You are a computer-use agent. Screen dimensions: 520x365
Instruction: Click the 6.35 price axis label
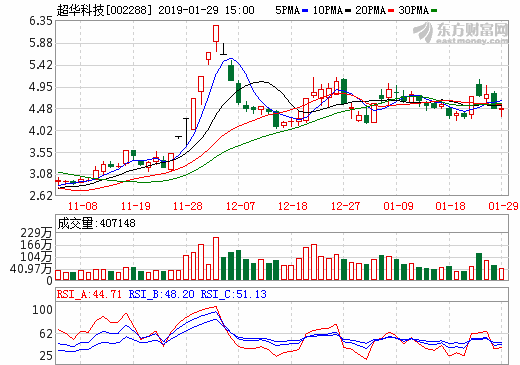tap(41, 21)
